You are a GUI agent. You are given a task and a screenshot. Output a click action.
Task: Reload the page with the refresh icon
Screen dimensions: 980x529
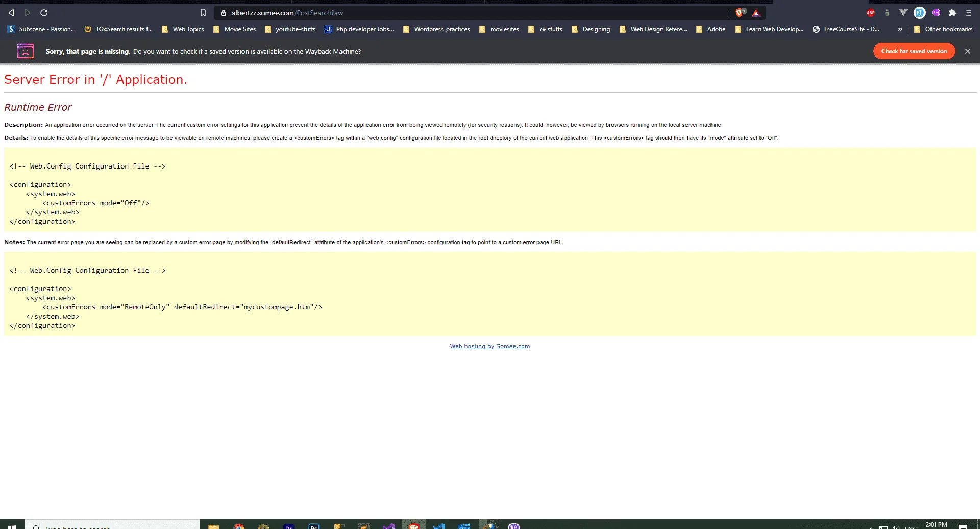(x=44, y=13)
